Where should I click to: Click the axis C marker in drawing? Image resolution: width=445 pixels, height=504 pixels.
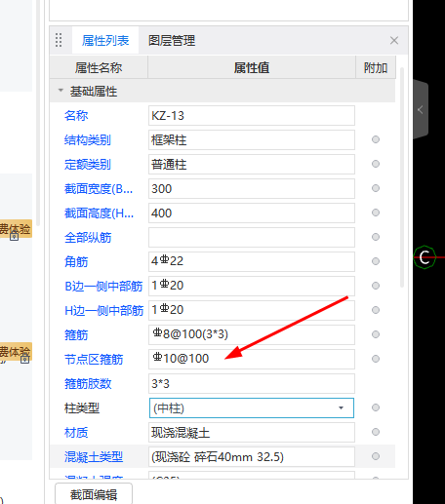(x=425, y=257)
